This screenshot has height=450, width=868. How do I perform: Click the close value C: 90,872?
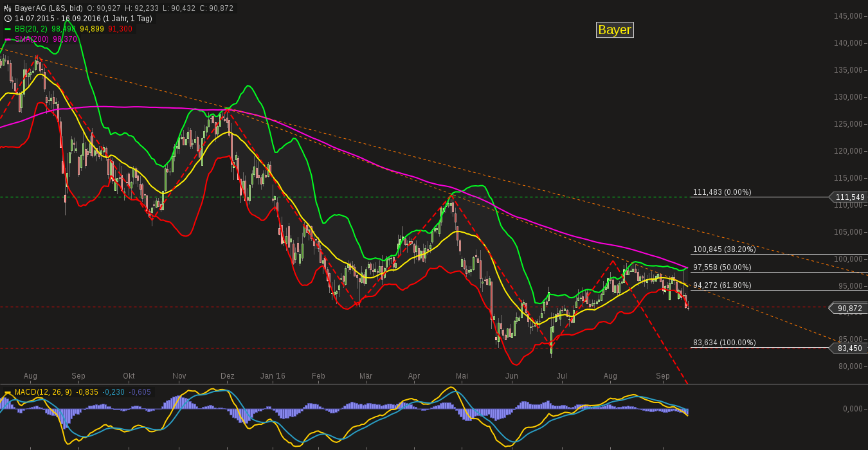click(218, 8)
